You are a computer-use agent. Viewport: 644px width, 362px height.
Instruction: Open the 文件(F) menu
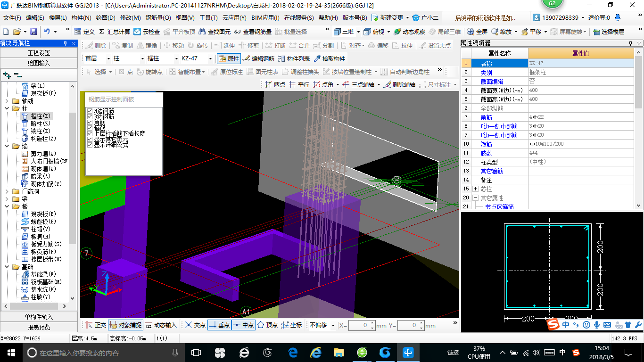click(x=12, y=18)
